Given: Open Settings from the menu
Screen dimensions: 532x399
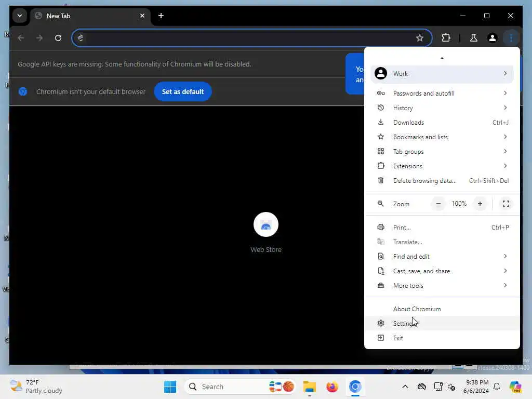Looking at the screenshot, I should point(442,324).
